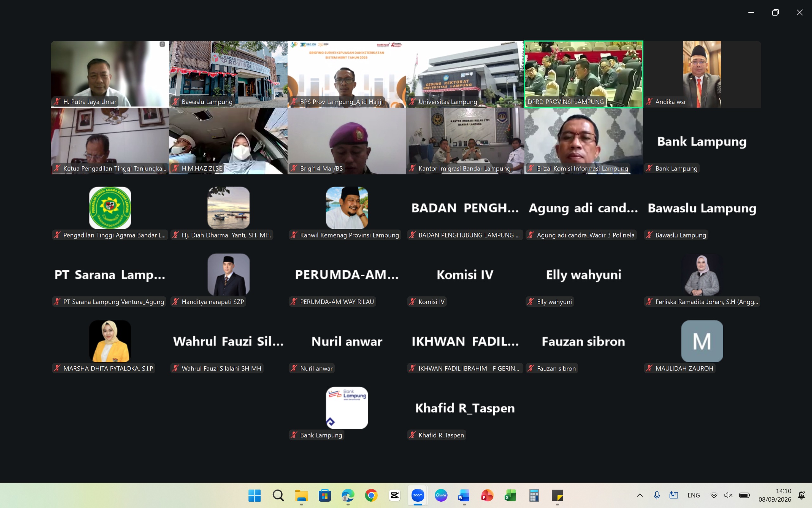Select the BPS Prov Lampung_Ajid Hajiji video tile

point(347,74)
